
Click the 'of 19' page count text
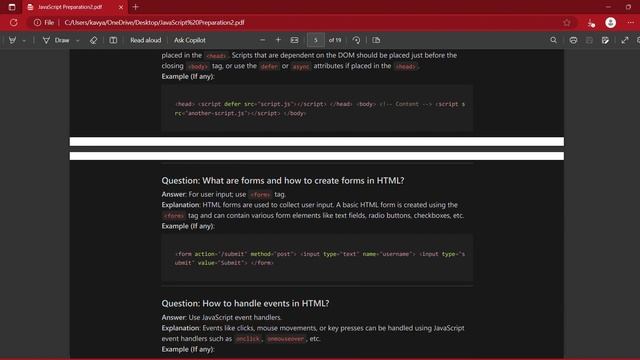pyautogui.click(x=335, y=40)
